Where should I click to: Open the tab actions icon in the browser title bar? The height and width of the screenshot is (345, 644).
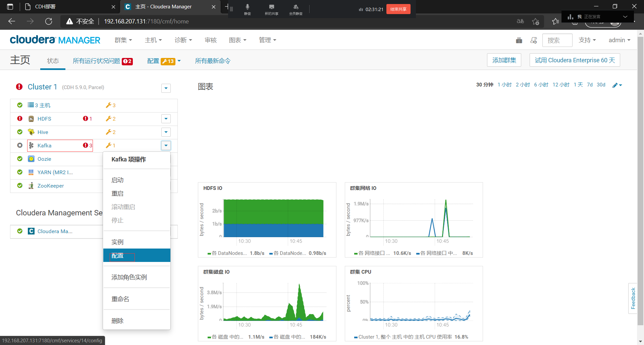click(x=10, y=7)
